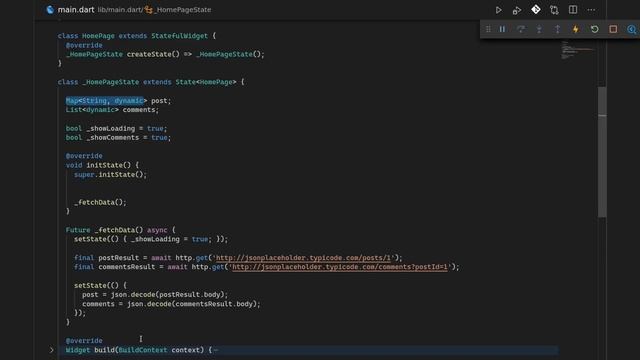The width and height of the screenshot is (640, 360).
Task: Click the code minimap overview
Action: pos(577,51)
